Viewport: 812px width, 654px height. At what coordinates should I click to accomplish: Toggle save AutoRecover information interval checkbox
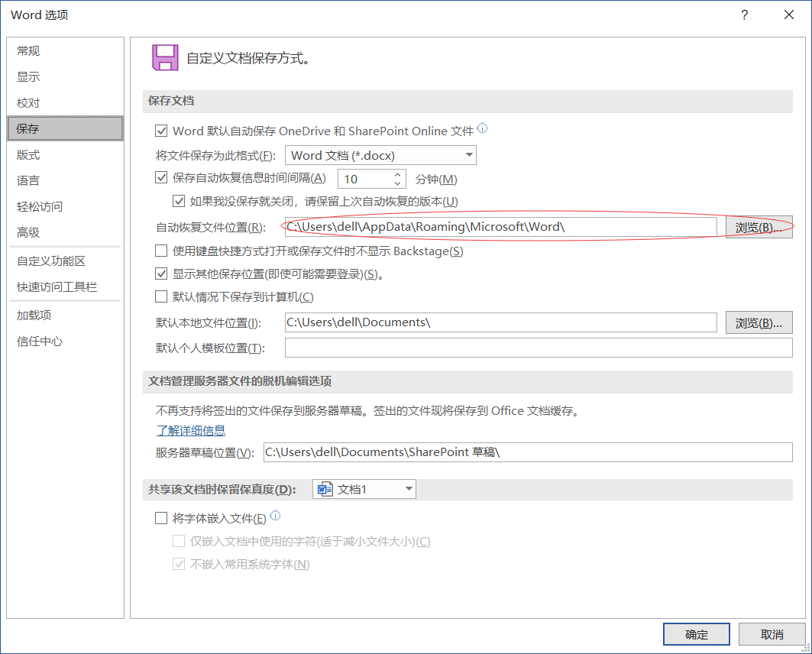click(x=161, y=177)
